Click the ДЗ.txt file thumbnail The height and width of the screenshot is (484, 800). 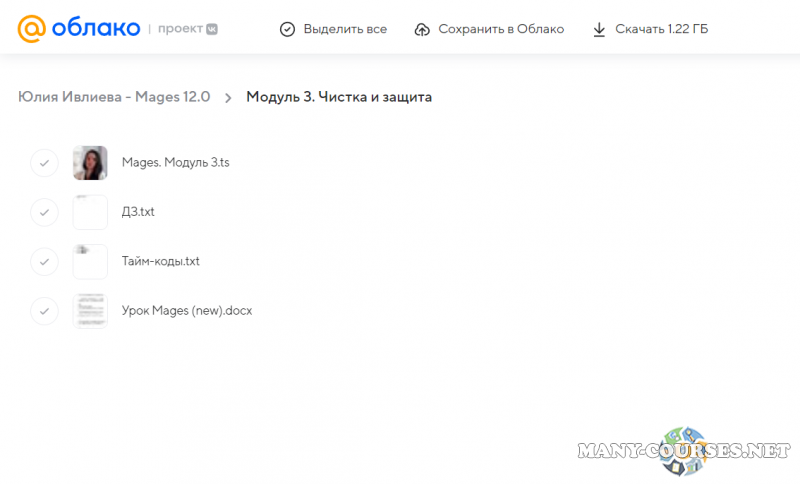click(x=90, y=212)
